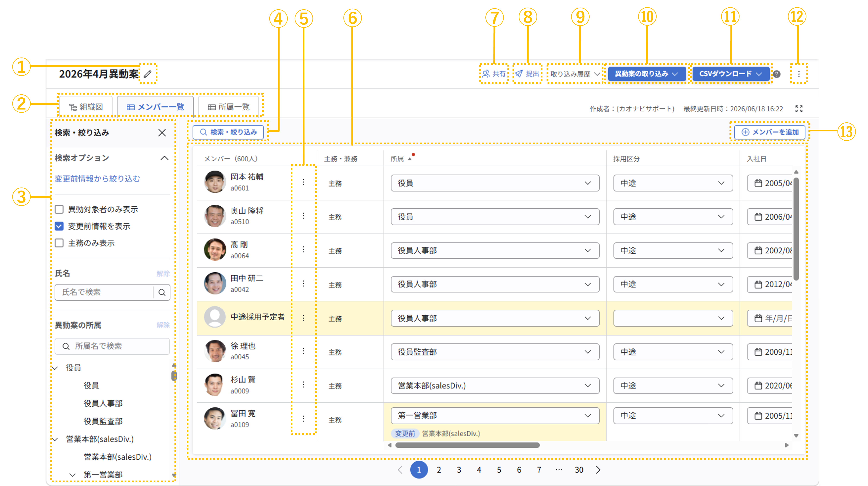Click the pencil icon beside 2026年4月異動案 title
The width and height of the screenshot is (868, 486).
pos(148,74)
